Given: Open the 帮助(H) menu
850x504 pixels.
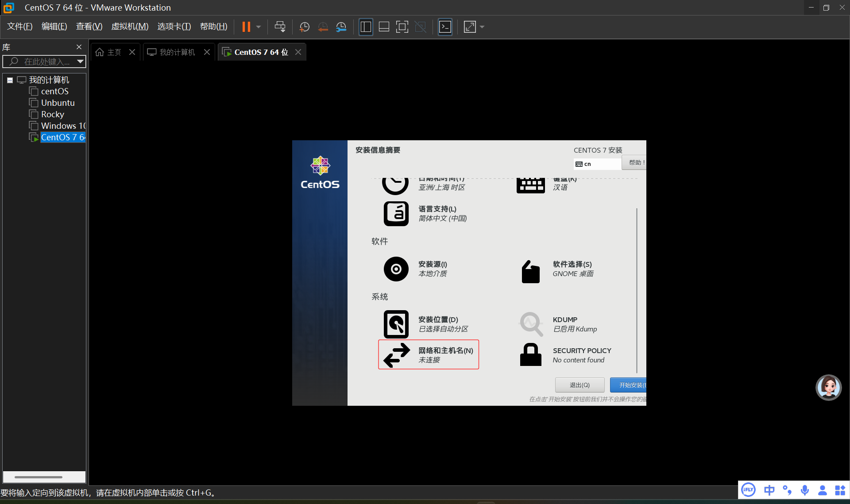Looking at the screenshot, I should point(213,27).
